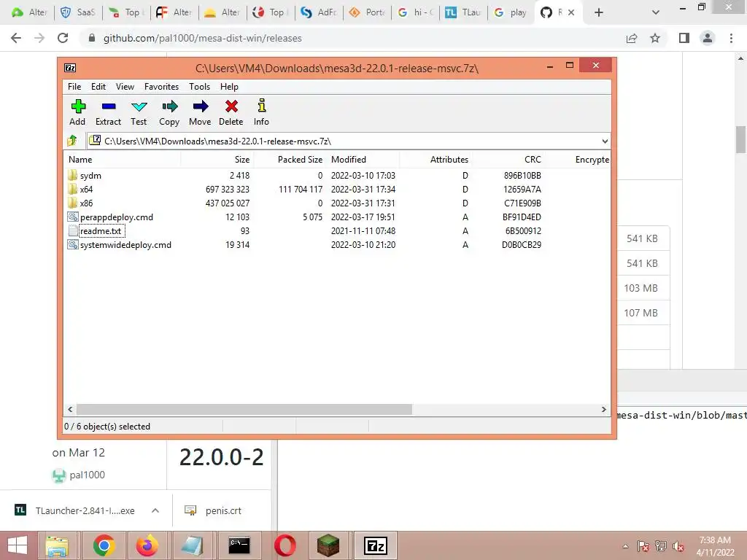
Task: Open Chrome three-dot menu
Action: pos(731,38)
